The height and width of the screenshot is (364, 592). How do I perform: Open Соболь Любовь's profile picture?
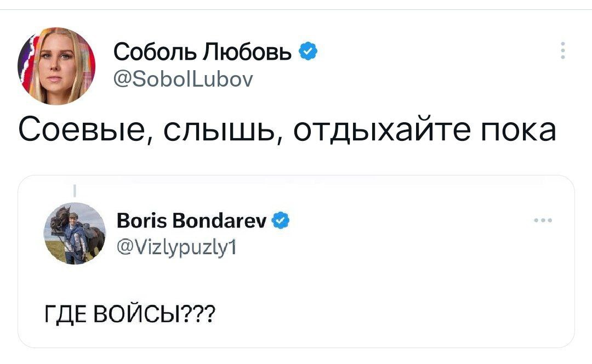click(56, 65)
